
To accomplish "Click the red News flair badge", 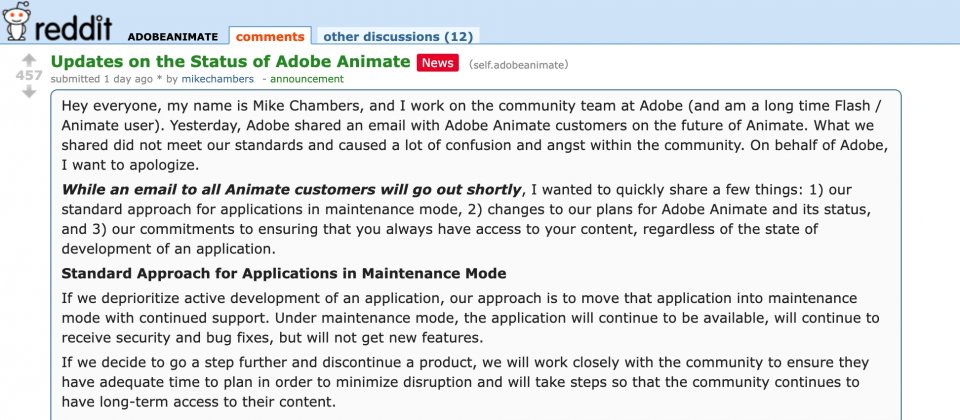I will coord(437,62).
